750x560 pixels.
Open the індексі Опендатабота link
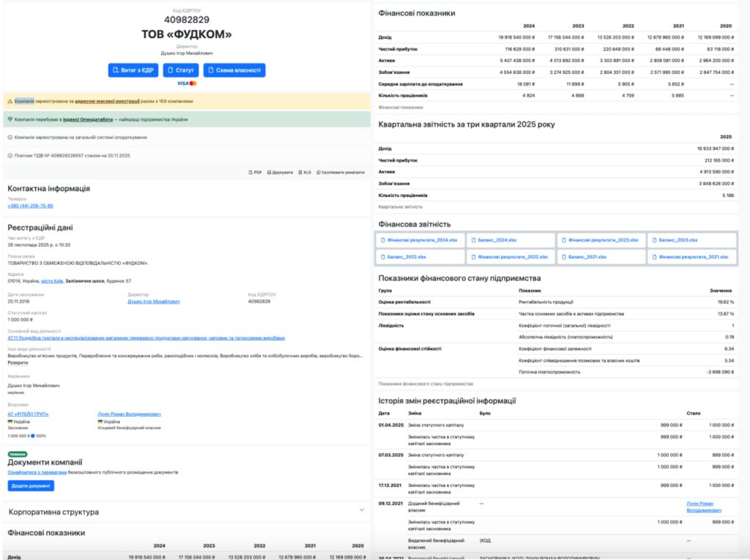pyautogui.click(x=87, y=119)
